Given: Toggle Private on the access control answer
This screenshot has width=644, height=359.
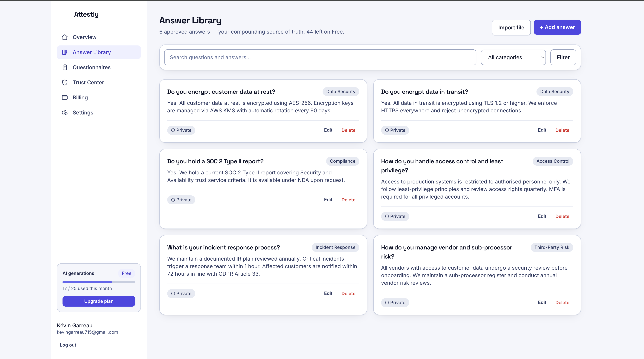Looking at the screenshot, I should click(x=395, y=216).
